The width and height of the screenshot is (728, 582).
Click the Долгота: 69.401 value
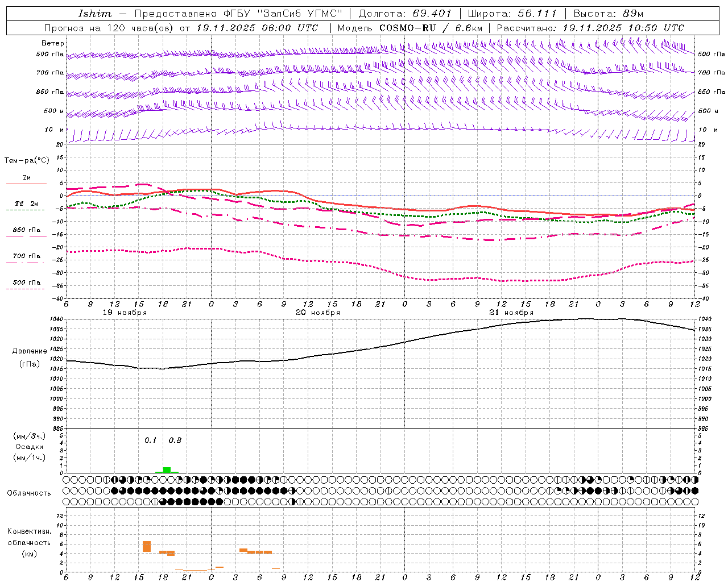pyautogui.click(x=405, y=14)
